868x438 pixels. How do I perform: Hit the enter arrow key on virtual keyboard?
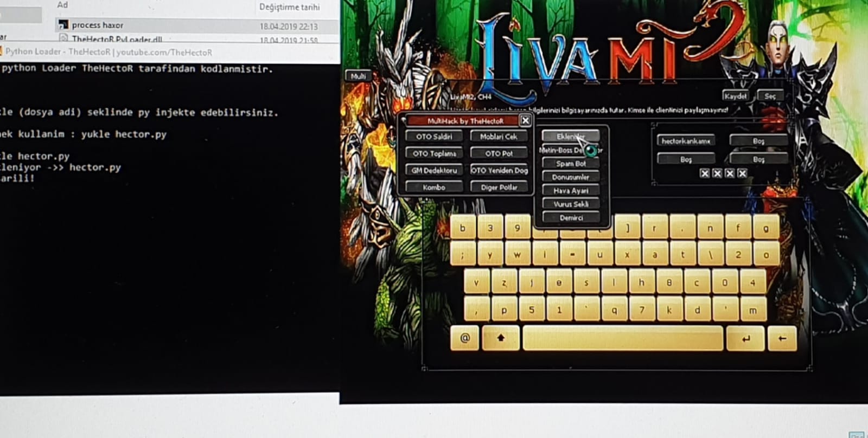pyautogui.click(x=745, y=338)
